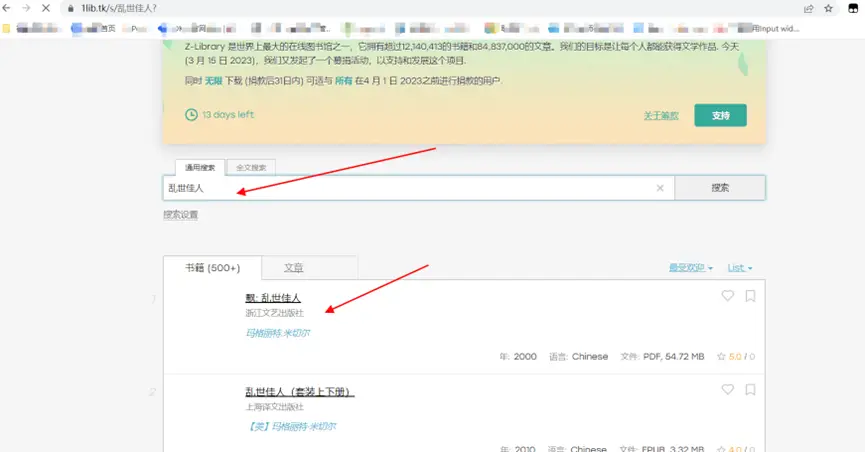
Task: Bookmark this page with the star icon
Action: 828,8
